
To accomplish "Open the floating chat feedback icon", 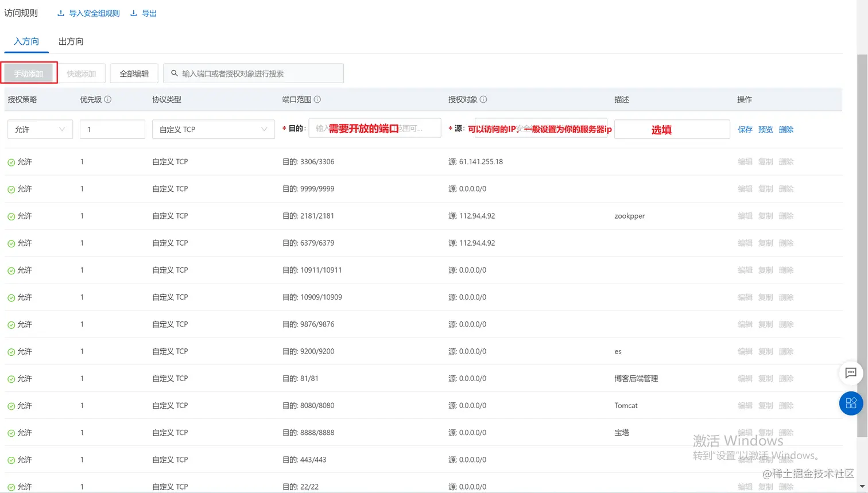I will [851, 373].
